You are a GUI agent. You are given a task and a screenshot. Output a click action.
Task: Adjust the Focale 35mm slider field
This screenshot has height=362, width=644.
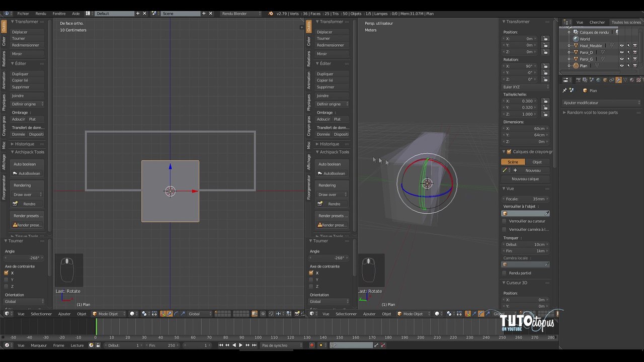(526, 199)
